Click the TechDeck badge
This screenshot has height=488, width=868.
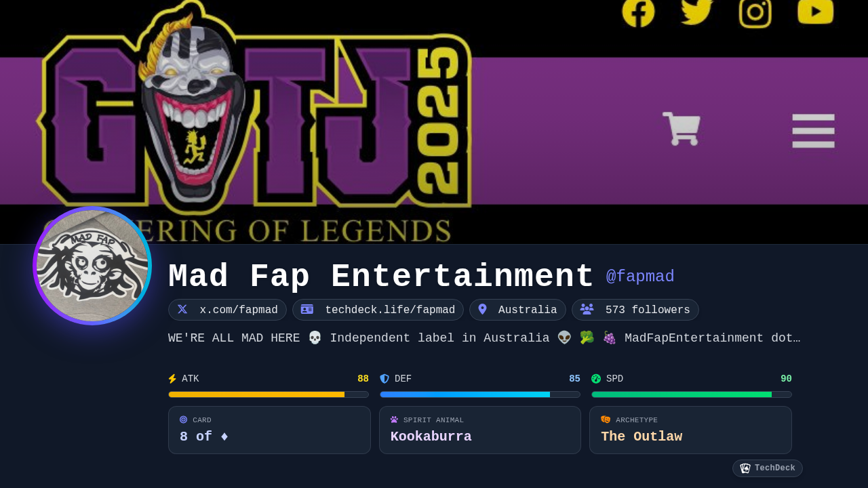click(x=768, y=468)
